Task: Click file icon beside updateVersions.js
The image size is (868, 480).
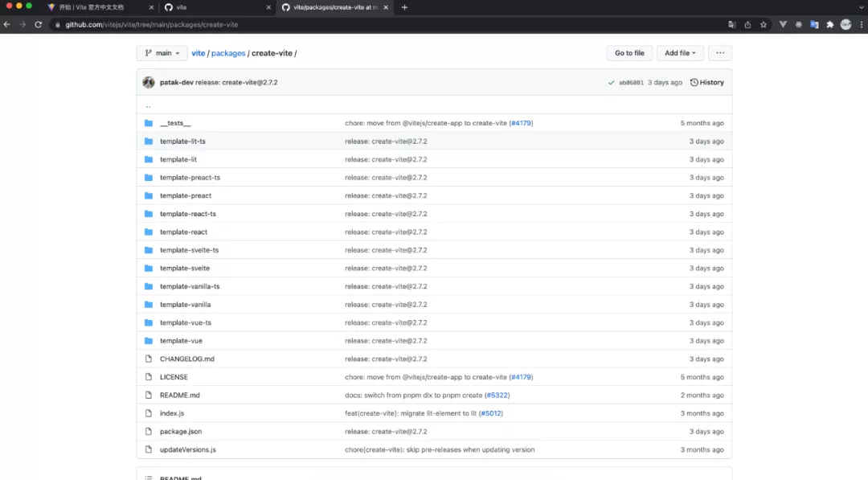Action: [x=149, y=449]
